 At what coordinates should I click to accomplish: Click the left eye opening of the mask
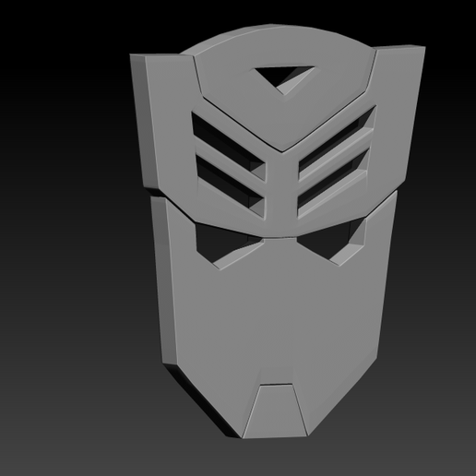coord(229,246)
